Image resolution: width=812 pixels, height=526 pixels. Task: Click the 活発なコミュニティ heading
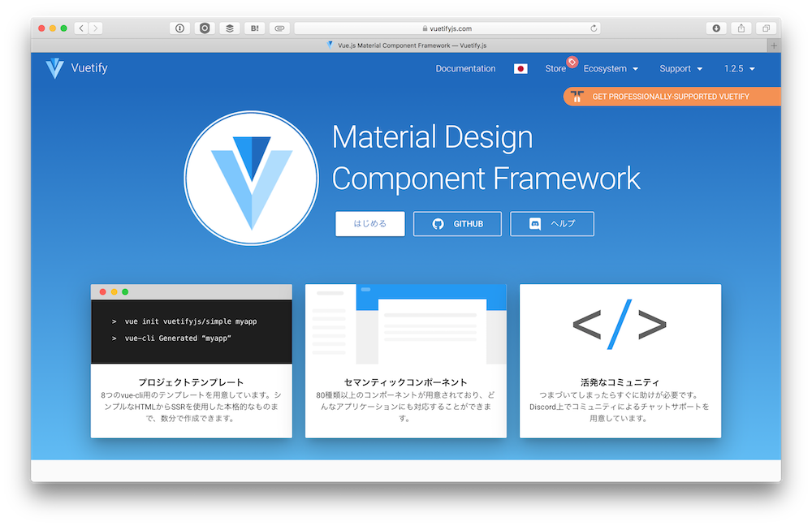[620, 382]
